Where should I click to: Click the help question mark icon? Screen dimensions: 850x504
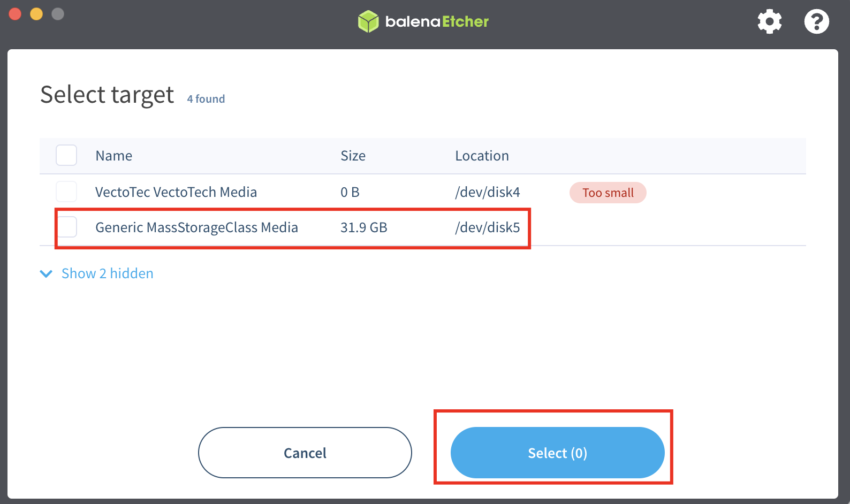coord(816,22)
